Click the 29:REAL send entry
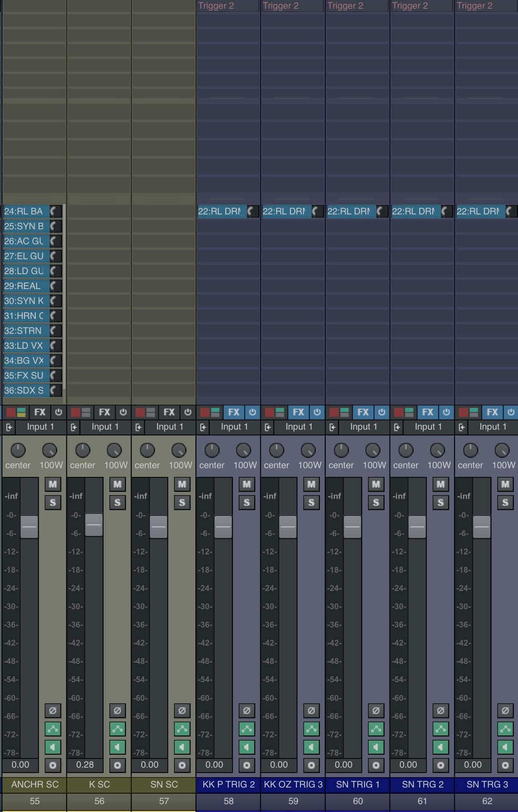 point(27,286)
